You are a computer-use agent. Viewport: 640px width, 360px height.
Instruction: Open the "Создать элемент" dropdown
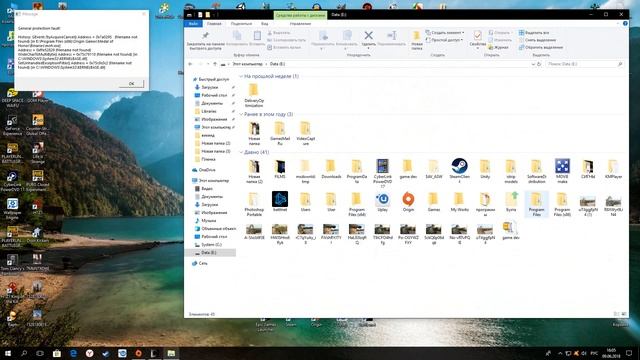coord(445,32)
